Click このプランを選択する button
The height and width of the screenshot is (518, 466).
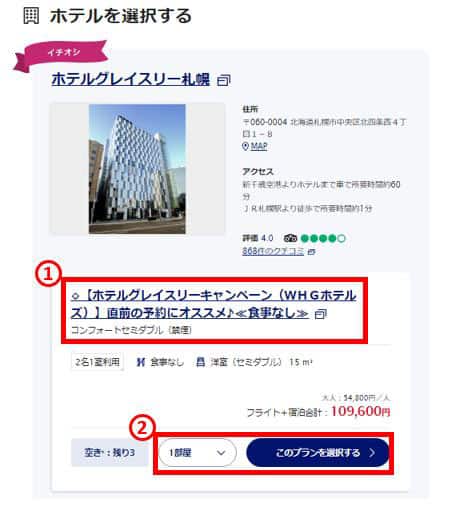pos(318,453)
